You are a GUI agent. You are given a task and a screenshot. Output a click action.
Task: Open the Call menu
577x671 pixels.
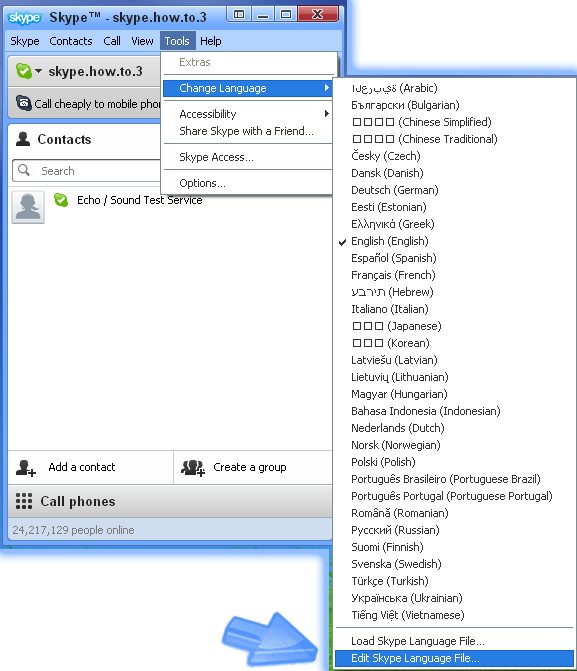click(112, 41)
